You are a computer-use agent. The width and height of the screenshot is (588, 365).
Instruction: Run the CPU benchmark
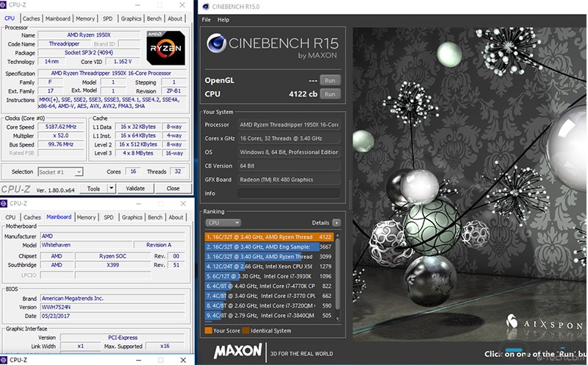click(x=330, y=94)
